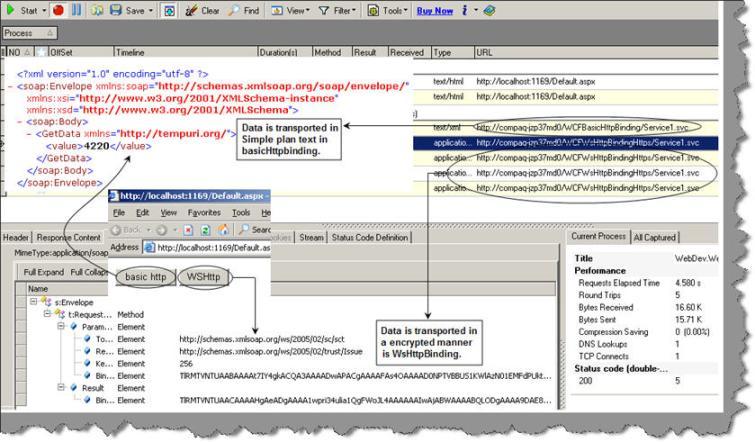Click the red Stop recording icon
The width and height of the screenshot is (755, 442).
pos(58,10)
